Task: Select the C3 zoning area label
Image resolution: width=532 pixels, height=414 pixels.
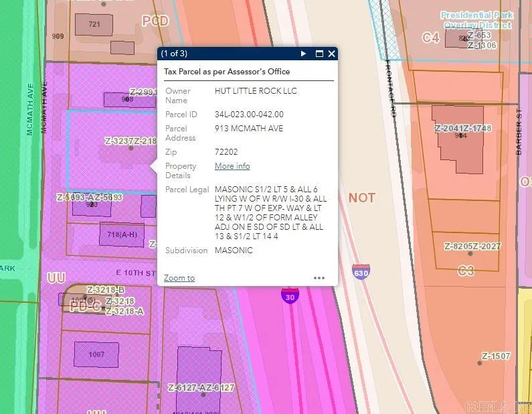Action: coord(465,271)
